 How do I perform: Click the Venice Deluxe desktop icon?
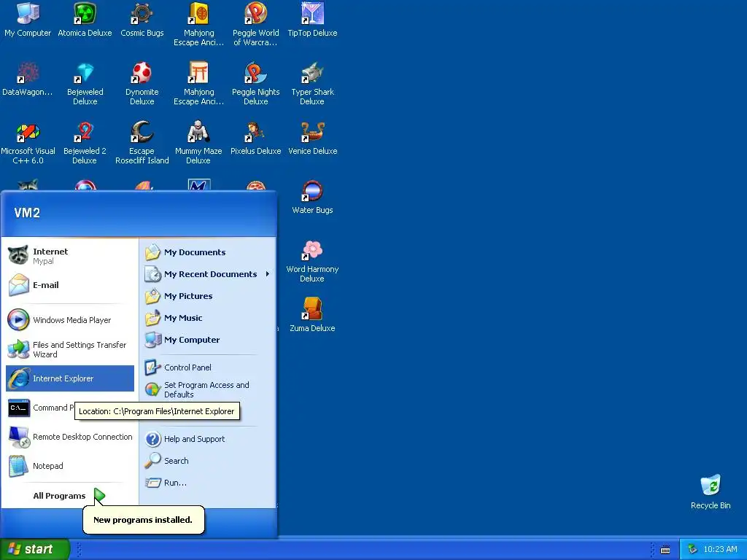(312, 138)
